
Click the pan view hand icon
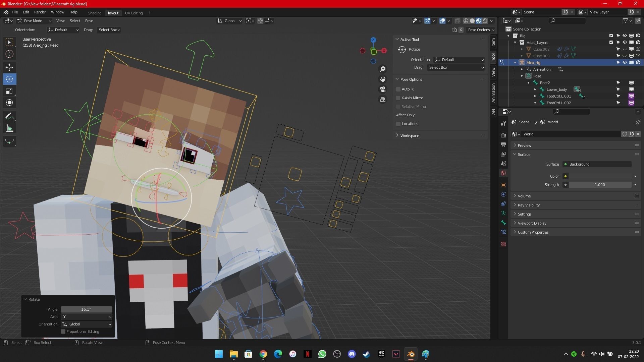383,79
